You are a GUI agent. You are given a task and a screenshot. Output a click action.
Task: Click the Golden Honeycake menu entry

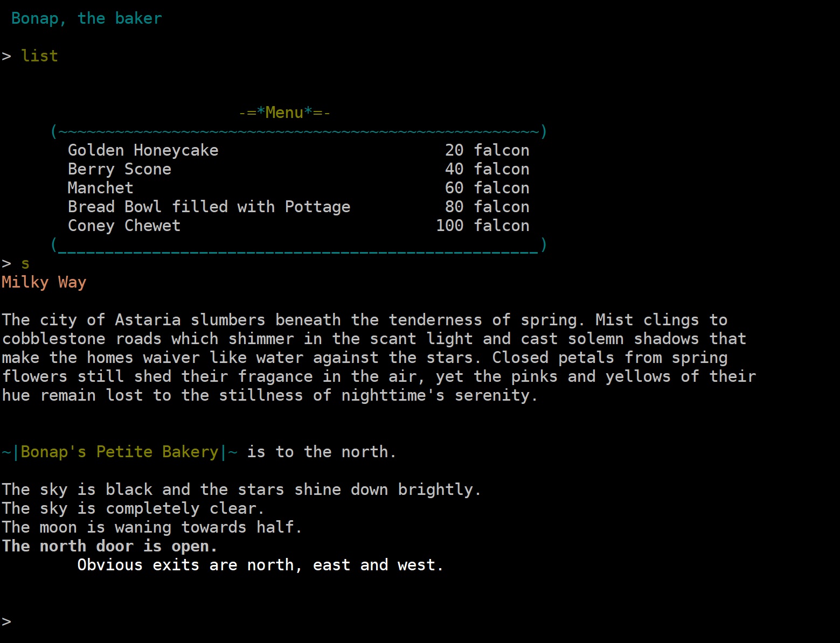coord(143,150)
